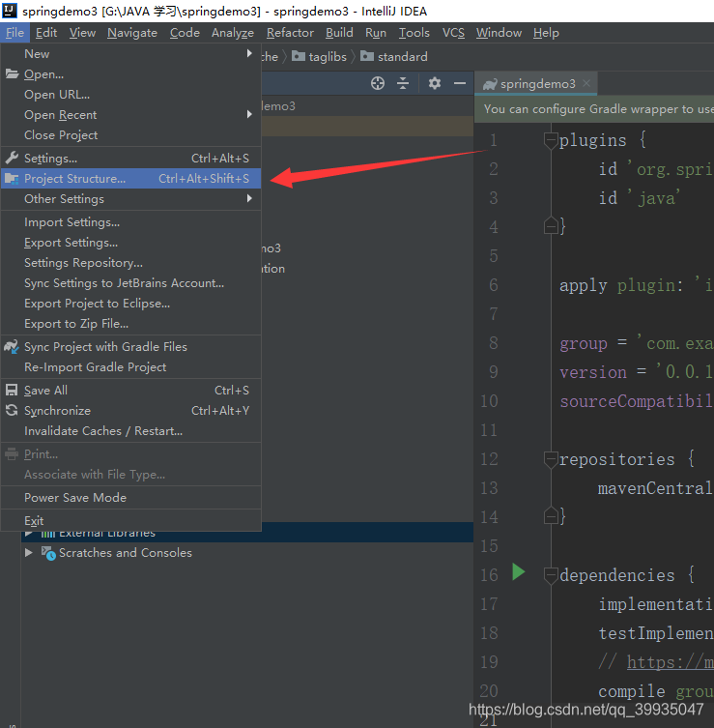
Task: Click the standard breadcrumb folder icon
Action: [367, 56]
